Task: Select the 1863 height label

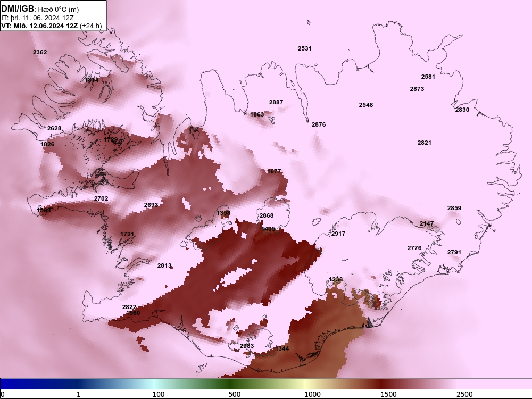Action: 257,115
